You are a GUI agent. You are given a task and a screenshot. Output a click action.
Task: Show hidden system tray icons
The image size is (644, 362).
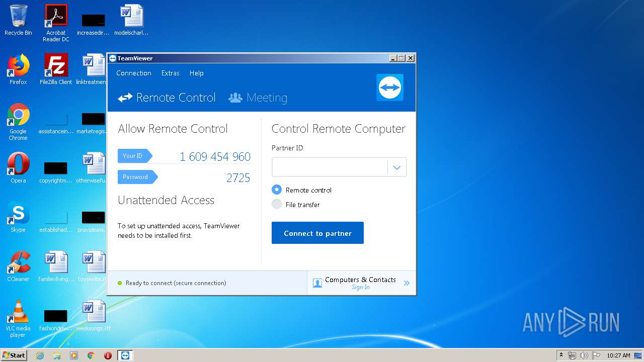pyautogui.click(x=561, y=355)
